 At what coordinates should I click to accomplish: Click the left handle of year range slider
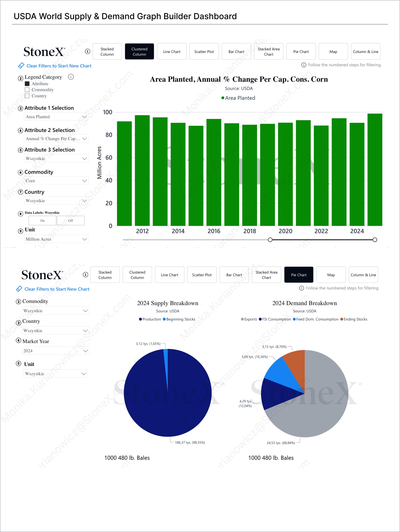(270, 240)
